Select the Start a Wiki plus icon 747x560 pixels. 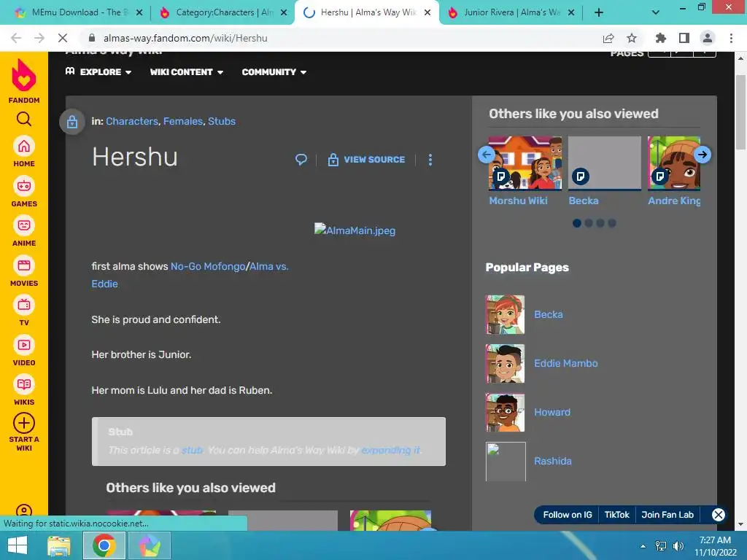coord(24,423)
